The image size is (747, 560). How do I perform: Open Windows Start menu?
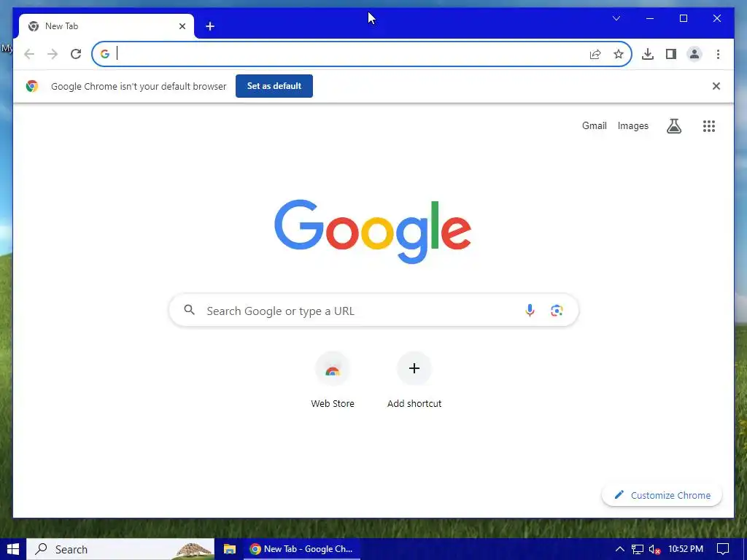coord(13,549)
